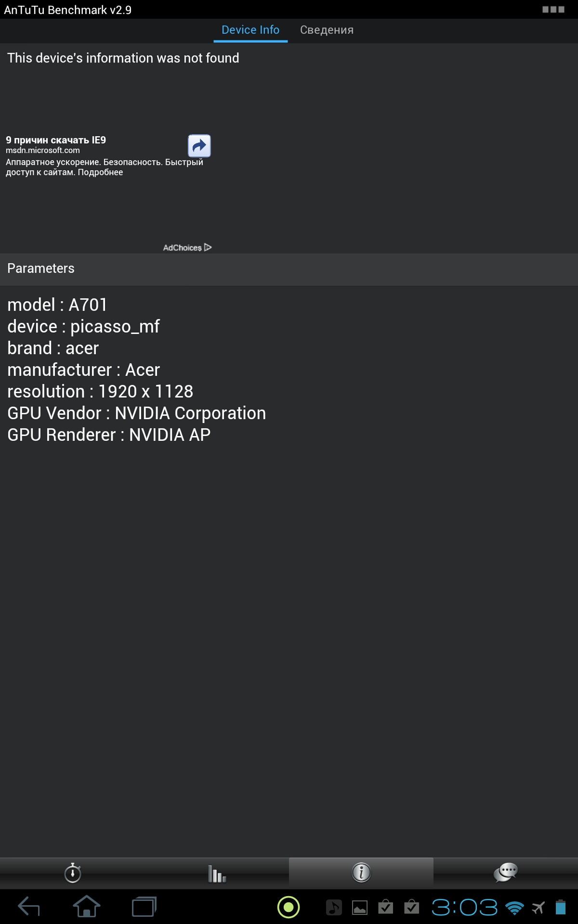Viewport: 578px width, 924px height.
Task: Tap the Wi-Fi signal status icon
Action: pos(514,908)
